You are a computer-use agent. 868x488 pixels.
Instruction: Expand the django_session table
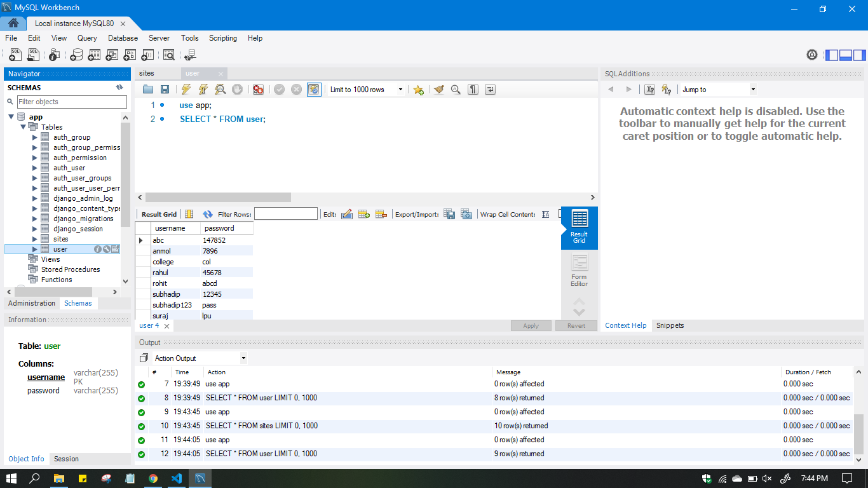point(35,229)
